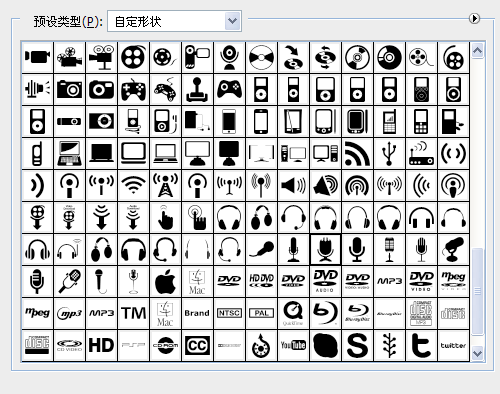
Task: Click the scrollbar down arrow
Action: [477, 353]
